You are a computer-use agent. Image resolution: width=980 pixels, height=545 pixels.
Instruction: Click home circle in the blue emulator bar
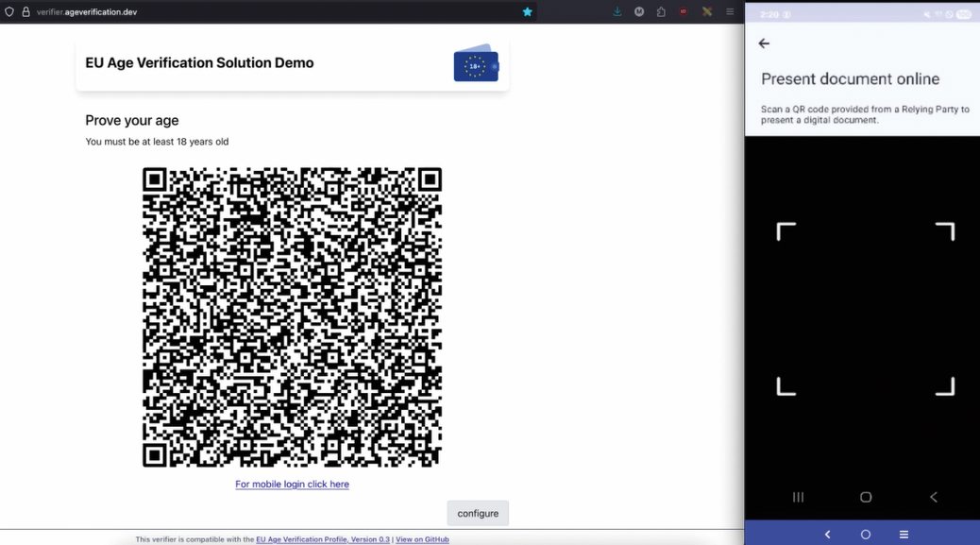(x=866, y=535)
